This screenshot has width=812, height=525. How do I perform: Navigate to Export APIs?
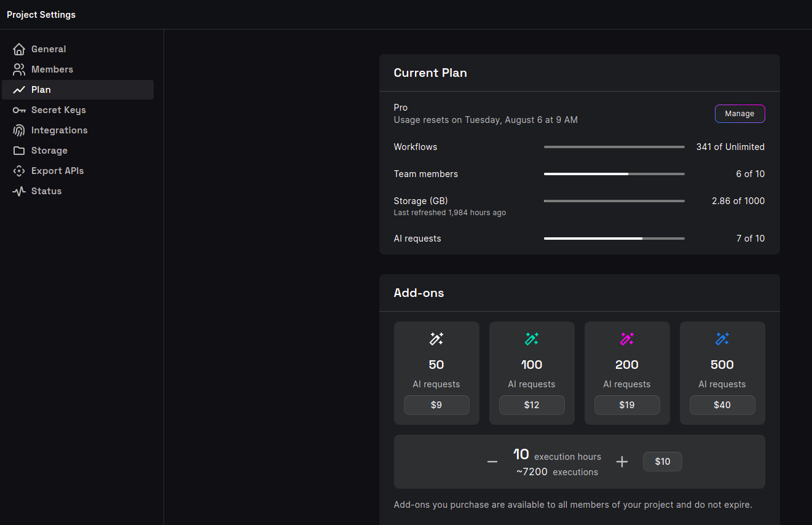78,171
